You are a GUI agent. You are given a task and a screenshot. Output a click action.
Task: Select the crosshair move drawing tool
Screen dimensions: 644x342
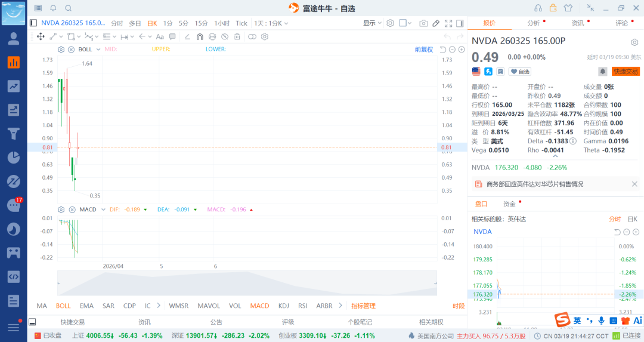[41, 36]
